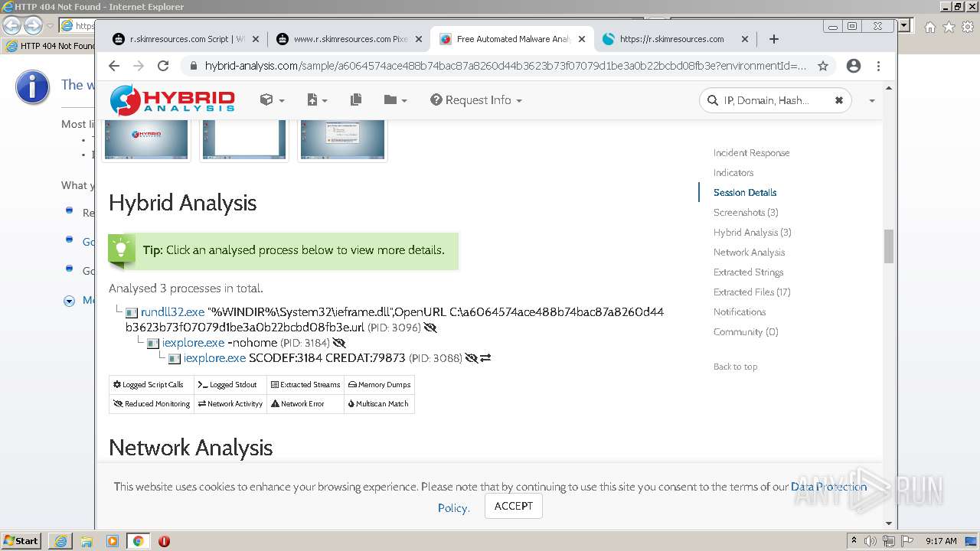This screenshot has height=551, width=980.
Task: Jump to Hybrid Analysis (3) sidebar link
Action: tap(753, 233)
